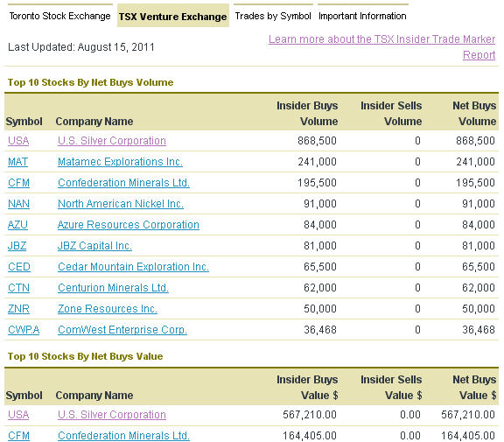Click the 62,000 Insider Buys Volume cell
The height and width of the screenshot is (442, 504).
coord(320,288)
